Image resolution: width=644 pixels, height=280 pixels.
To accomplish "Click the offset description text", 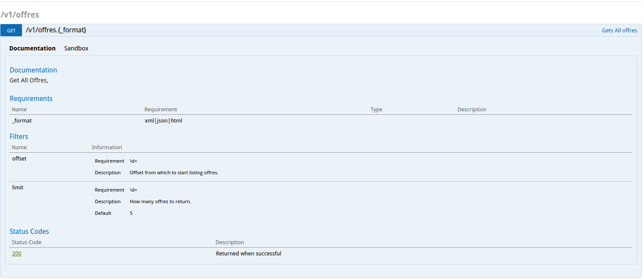I will 174,173.
